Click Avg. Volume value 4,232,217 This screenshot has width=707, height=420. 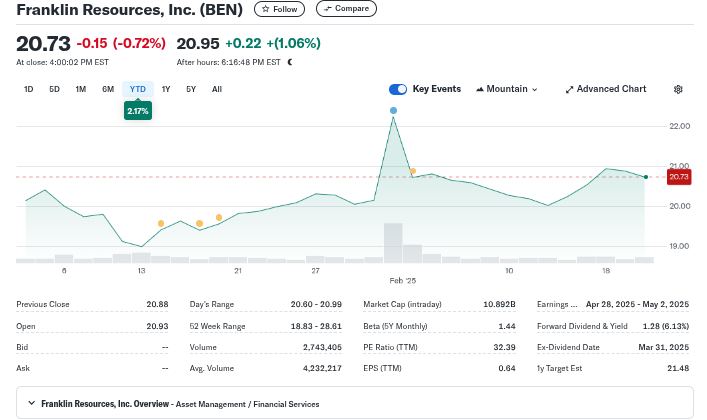[322, 368]
